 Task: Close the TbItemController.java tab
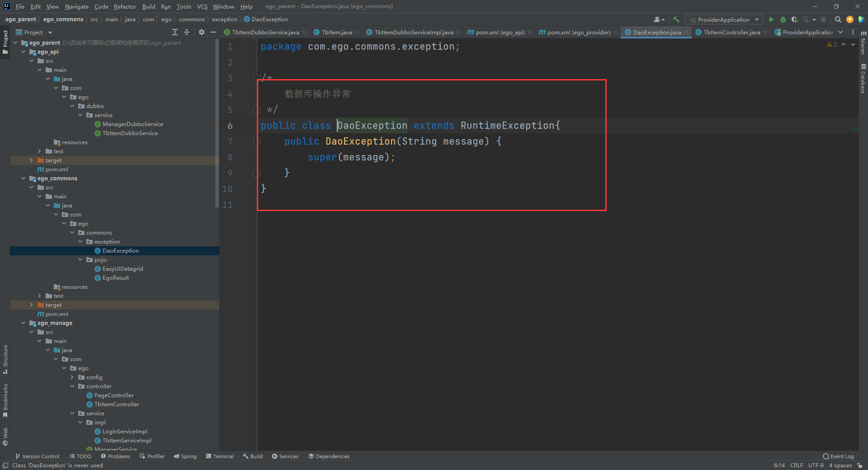click(x=765, y=32)
